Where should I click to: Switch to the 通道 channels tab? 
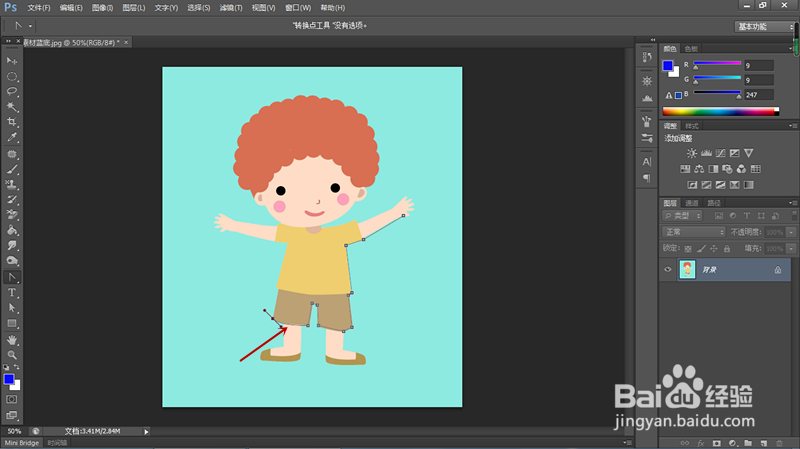[691, 203]
